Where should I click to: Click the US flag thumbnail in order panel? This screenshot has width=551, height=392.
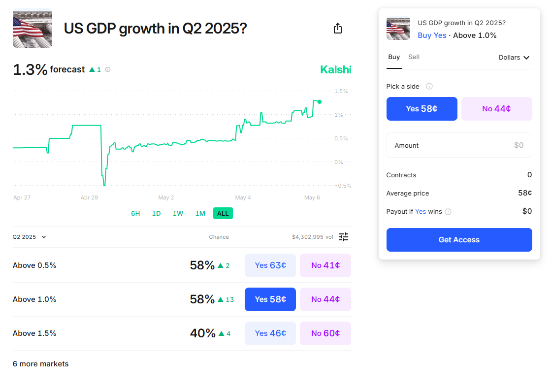pos(398,29)
